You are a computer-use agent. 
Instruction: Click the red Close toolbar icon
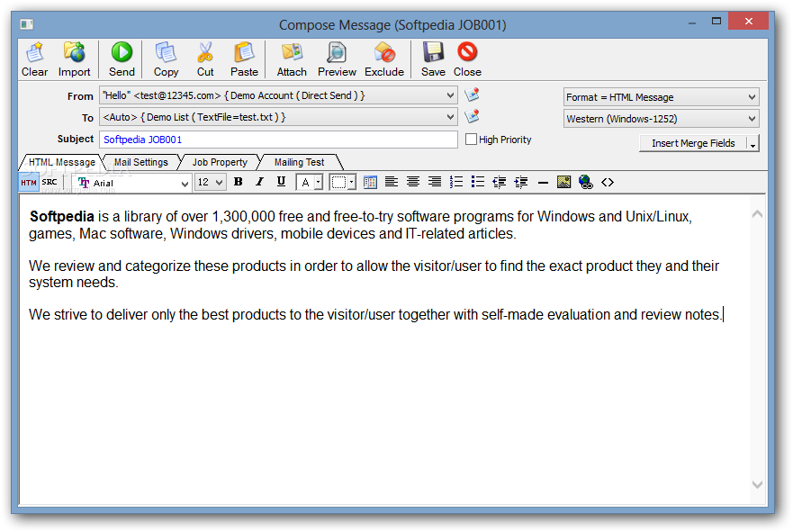467,59
